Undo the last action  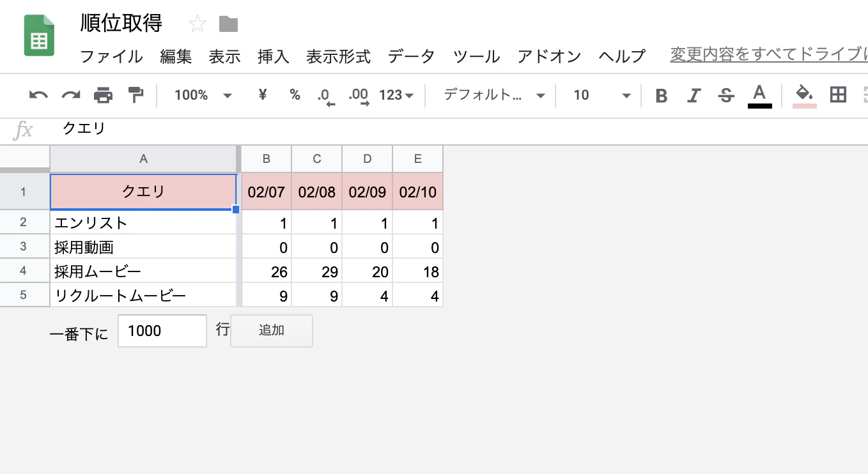tap(38, 96)
